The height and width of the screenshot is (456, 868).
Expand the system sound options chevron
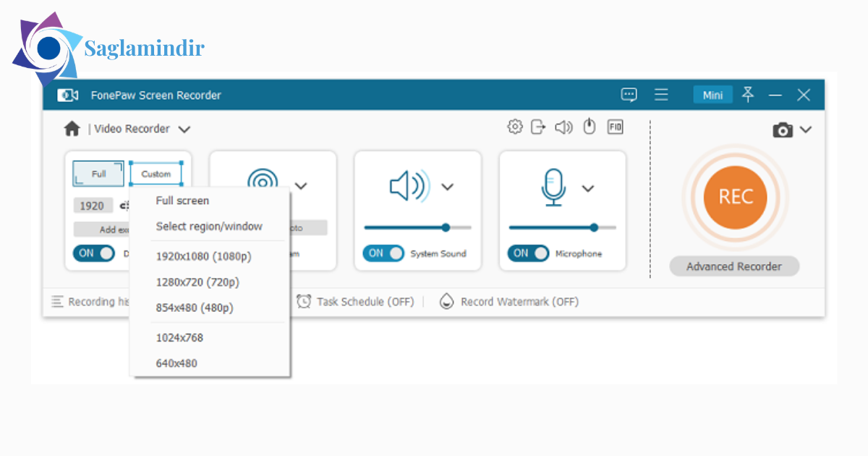click(448, 187)
